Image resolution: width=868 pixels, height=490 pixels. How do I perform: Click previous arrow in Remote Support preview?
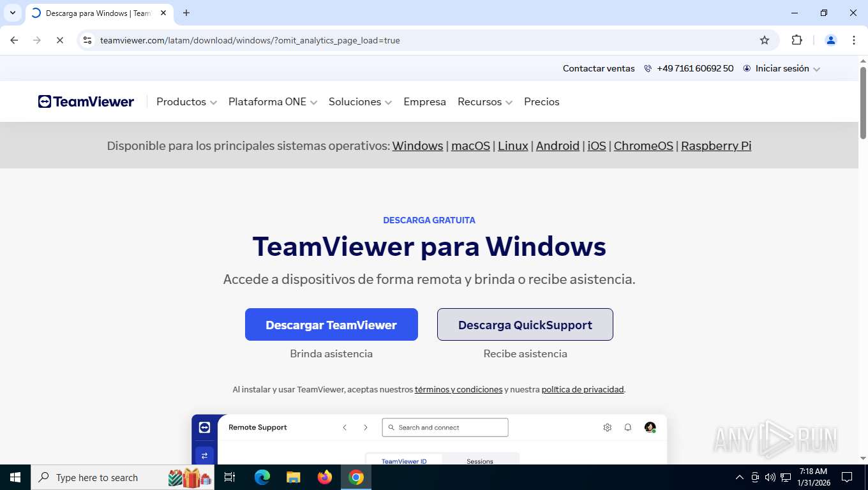(345, 427)
